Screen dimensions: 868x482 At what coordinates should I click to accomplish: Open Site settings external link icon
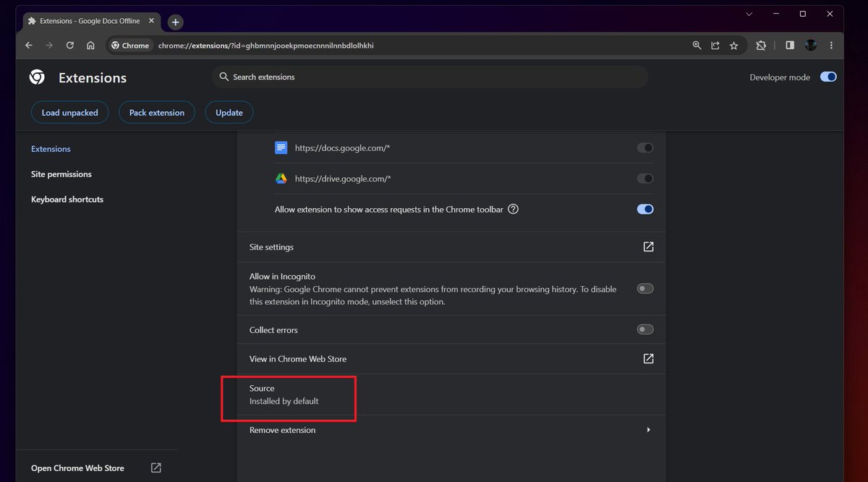(649, 246)
